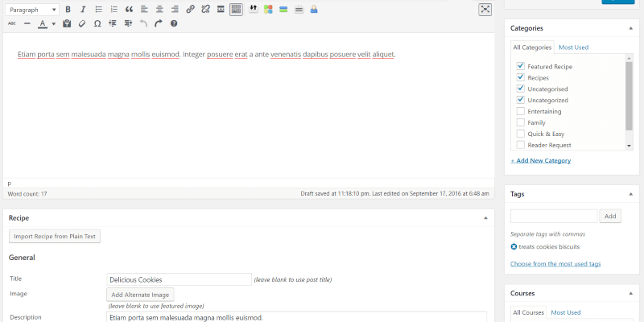644x322 pixels.
Task: Click into the post content paragraph
Action: pos(206,54)
